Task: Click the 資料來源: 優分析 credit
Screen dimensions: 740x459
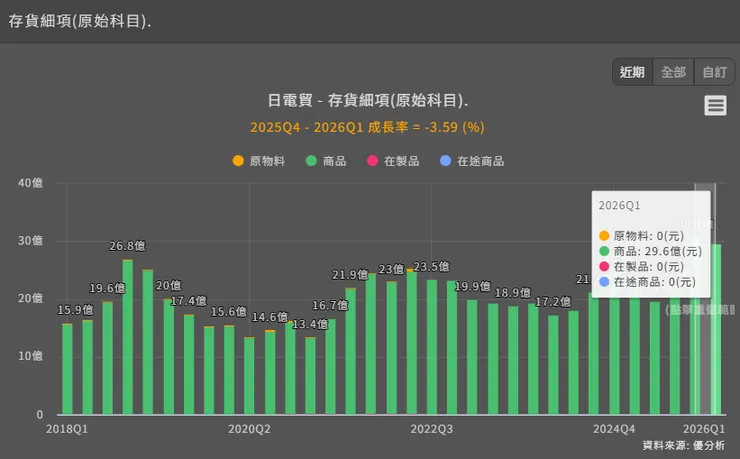Action: coord(683,445)
